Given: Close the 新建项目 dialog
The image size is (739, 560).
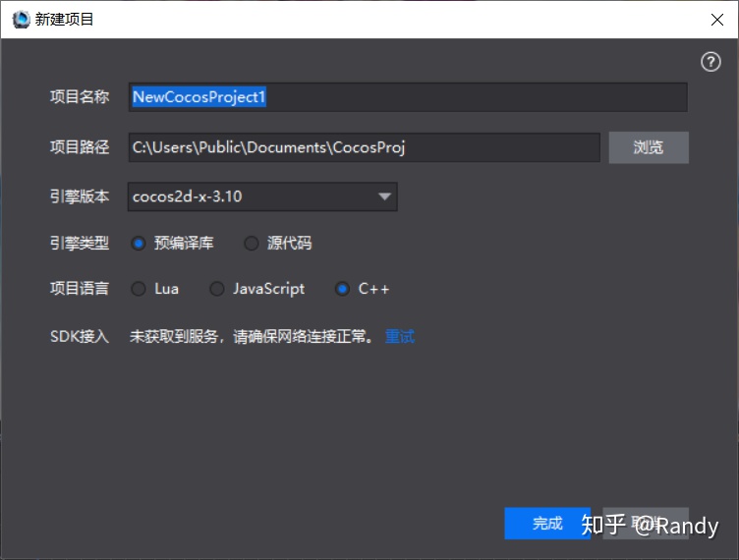Looking at the screenshot, I should point(716,20).
